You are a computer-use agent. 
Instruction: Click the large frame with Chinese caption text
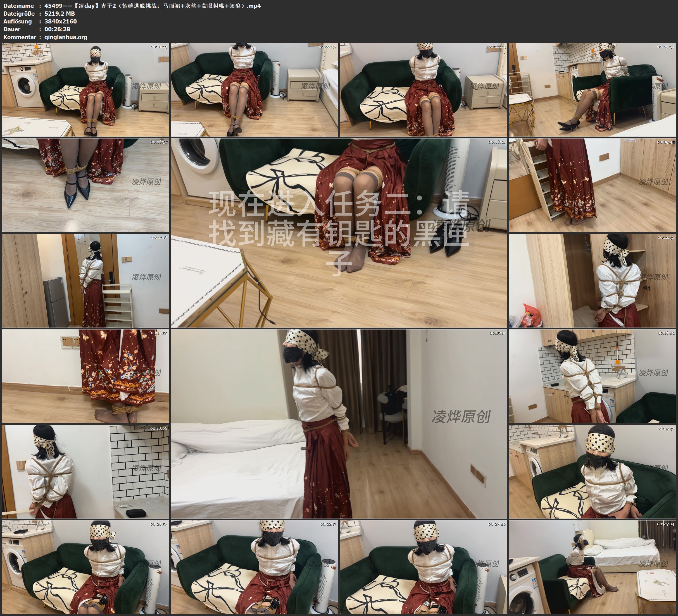click(x=339, y=233)
